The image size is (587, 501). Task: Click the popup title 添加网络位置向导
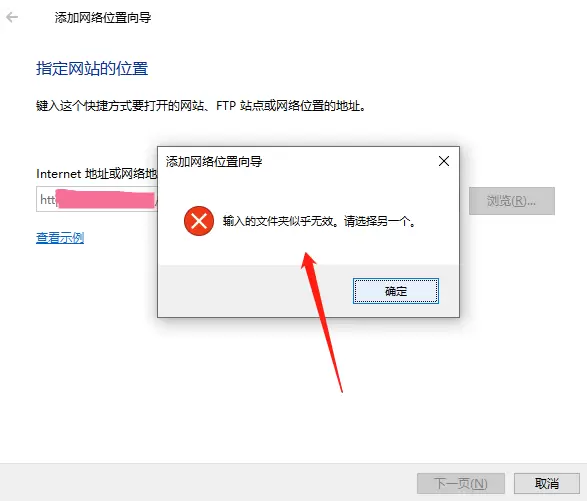pyautogui.click(x=214, y=162)
